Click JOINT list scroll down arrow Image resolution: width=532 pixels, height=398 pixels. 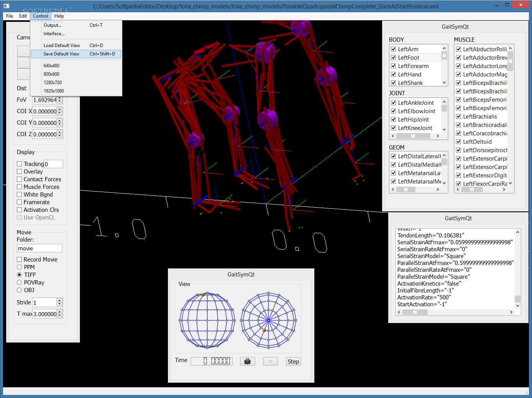click(x=444, y=130)
